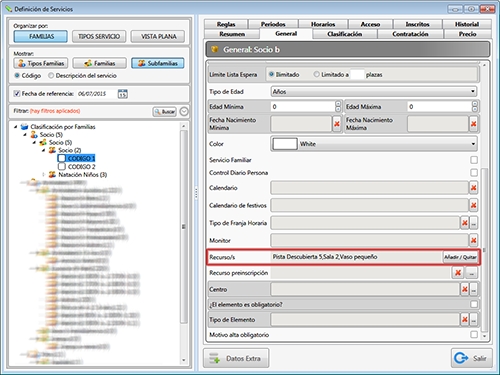Screen dimensions: 500x375
Task: Click the General header shield icon
Action: coord(215,49)
